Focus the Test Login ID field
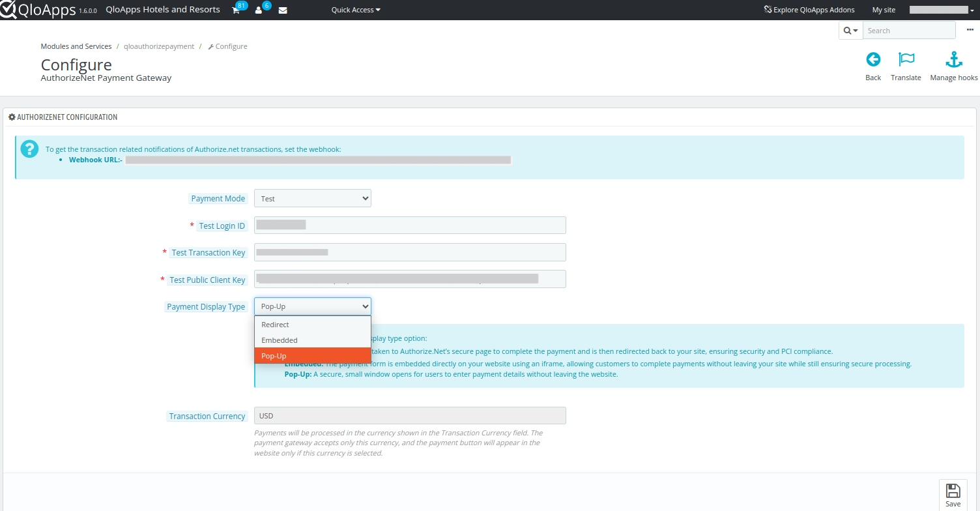The image size is (980, 511). [410, 226]
